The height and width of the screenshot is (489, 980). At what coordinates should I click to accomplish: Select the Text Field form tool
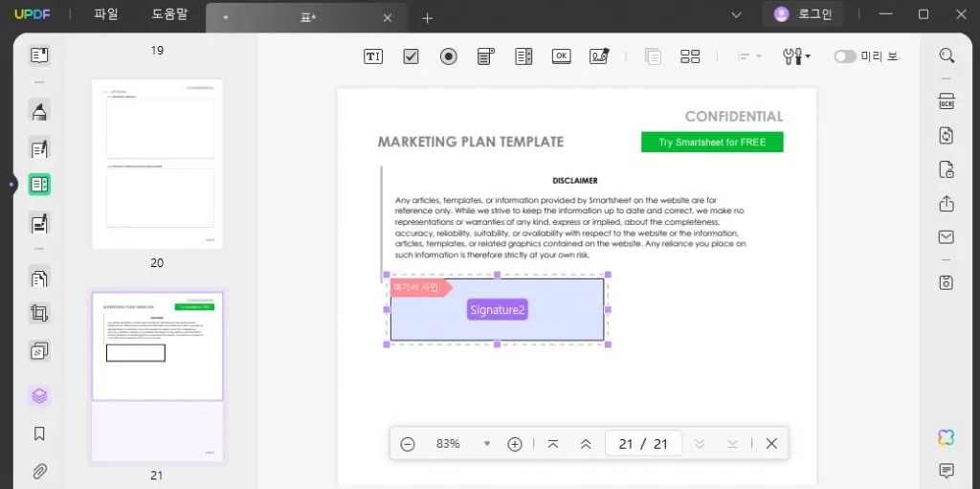(x=373, y=56)
